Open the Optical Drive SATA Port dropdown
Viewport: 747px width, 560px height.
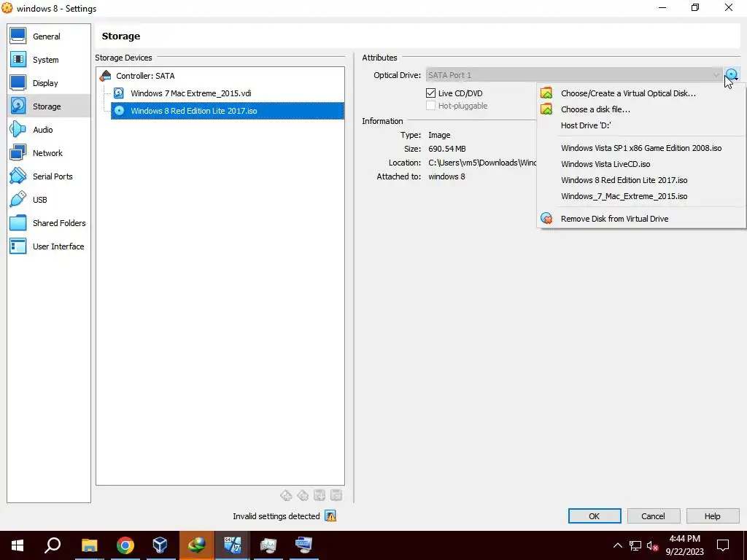click(x=574, y=75)
